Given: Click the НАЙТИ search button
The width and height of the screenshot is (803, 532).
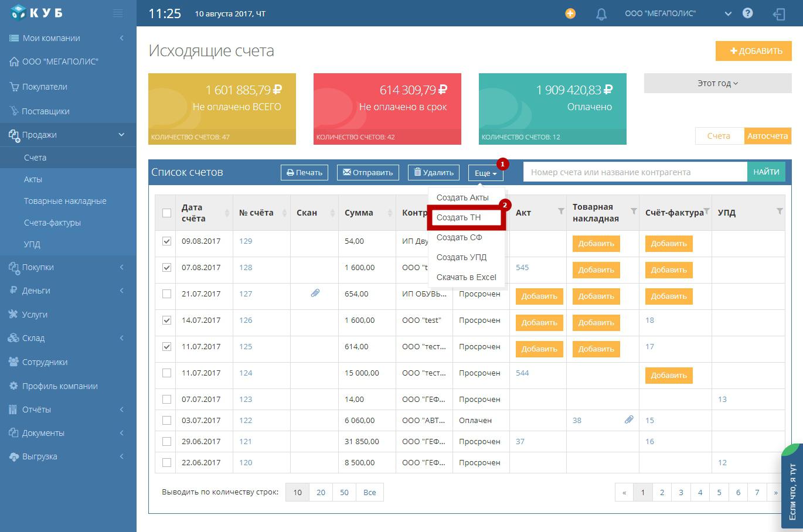Looking at the screenshot, I should pyautogui.click(x=765, y=172).
